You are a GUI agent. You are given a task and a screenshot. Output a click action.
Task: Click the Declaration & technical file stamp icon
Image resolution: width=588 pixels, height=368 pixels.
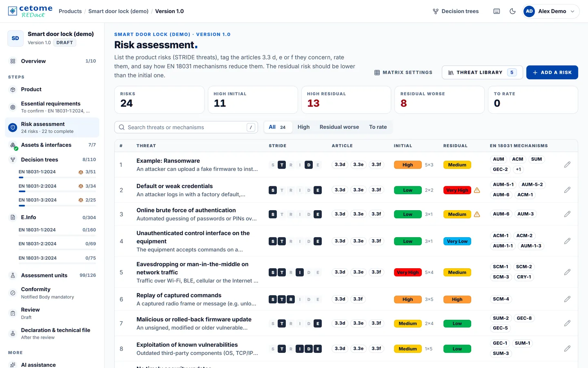(13, 334)
